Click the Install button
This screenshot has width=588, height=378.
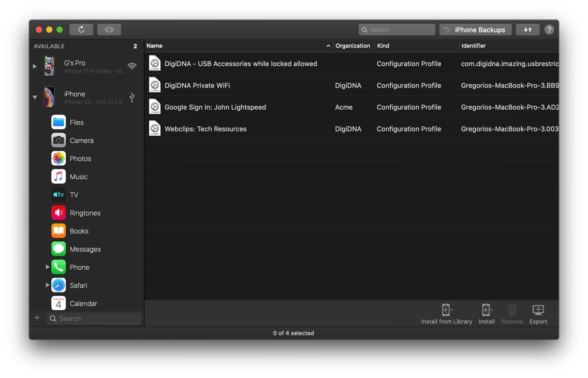tap(487, 314)
